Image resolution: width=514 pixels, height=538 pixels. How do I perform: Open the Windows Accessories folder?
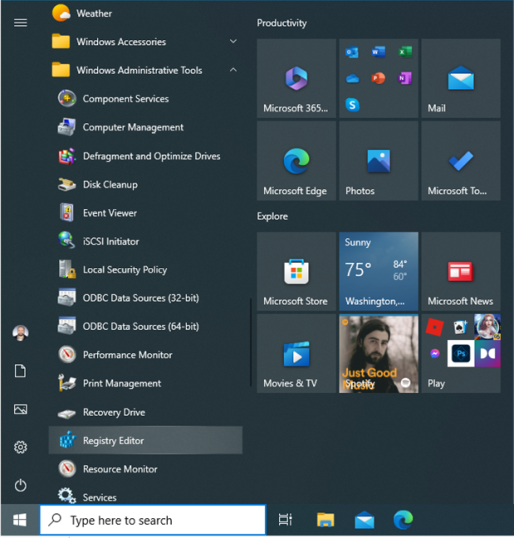tap(145, 42)
